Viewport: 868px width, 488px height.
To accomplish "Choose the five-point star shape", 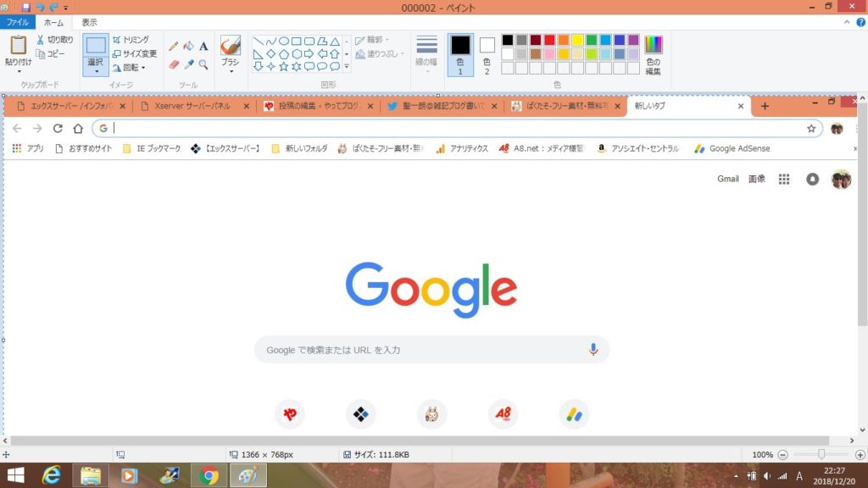I will coord(283,66).
